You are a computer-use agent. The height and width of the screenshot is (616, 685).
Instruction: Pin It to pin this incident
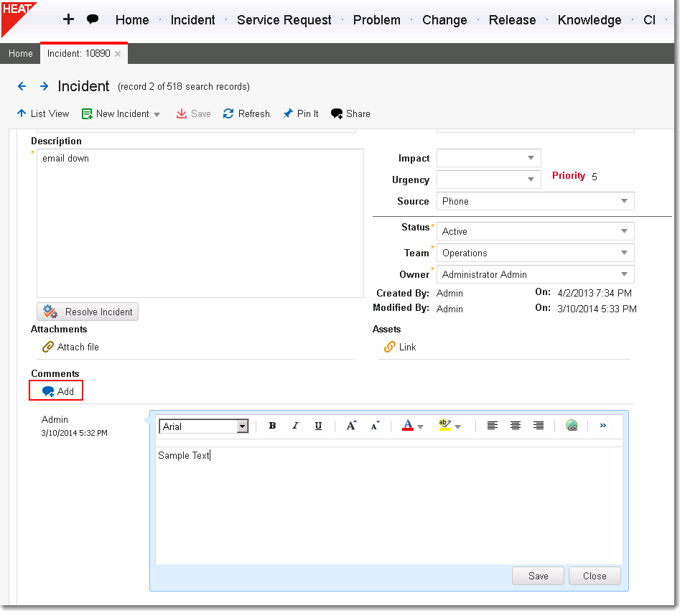[301, 114]
